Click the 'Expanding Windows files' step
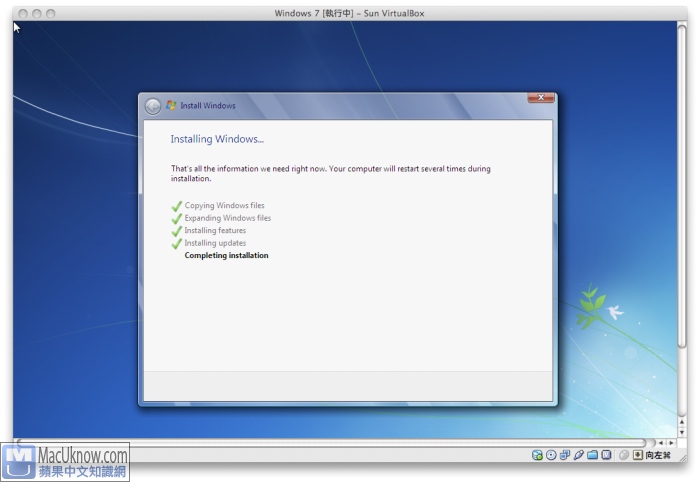The width and height of the screenshot is (700, 482). click(228, 218)
